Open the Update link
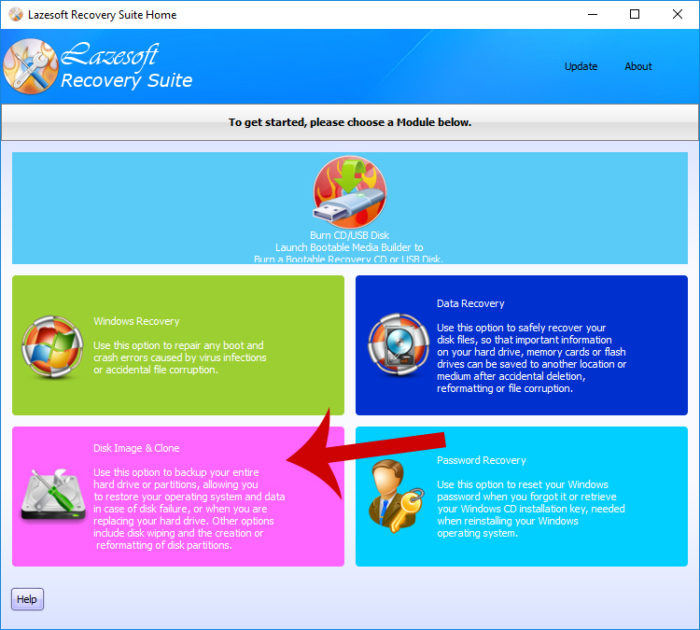The image size is (700, 630). pyautogui.click(x=581, y=67)
